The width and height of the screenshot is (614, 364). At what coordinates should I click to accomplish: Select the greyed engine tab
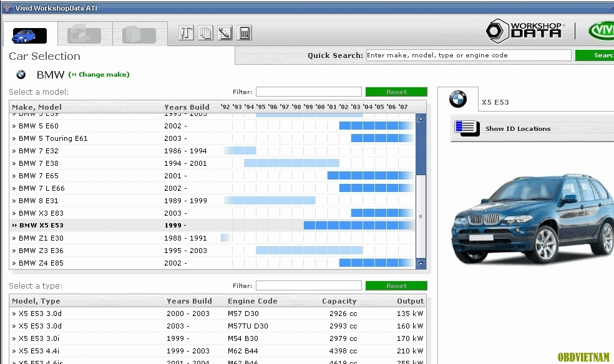pyautogui.click(x=139, y=35)
